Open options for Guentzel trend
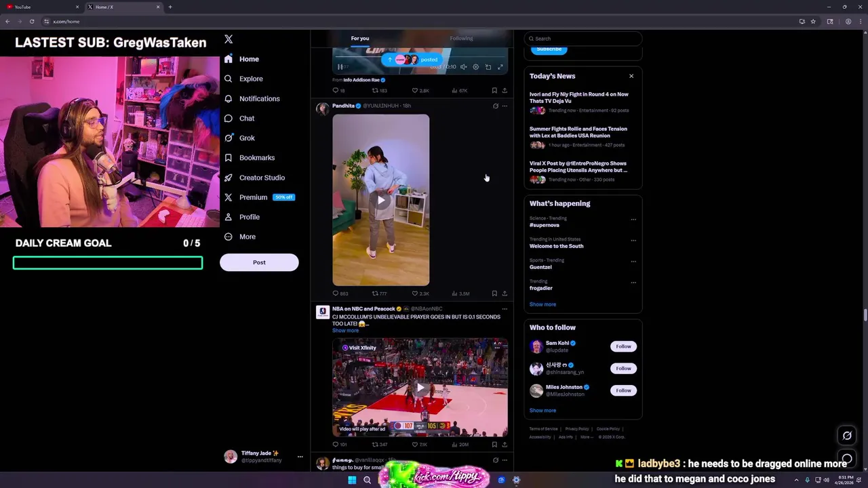Image resolution: width=868 pixels, height=488 pixels. (x=633, y=262)
